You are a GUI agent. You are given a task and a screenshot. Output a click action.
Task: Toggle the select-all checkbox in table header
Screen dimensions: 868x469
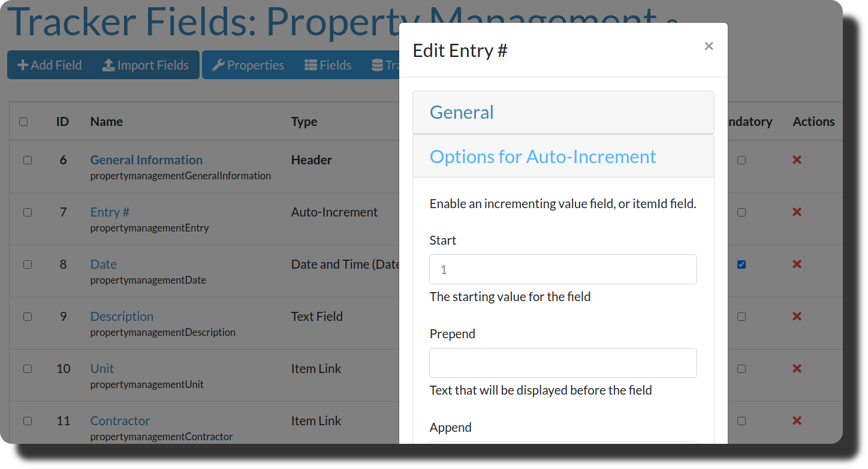23,122
